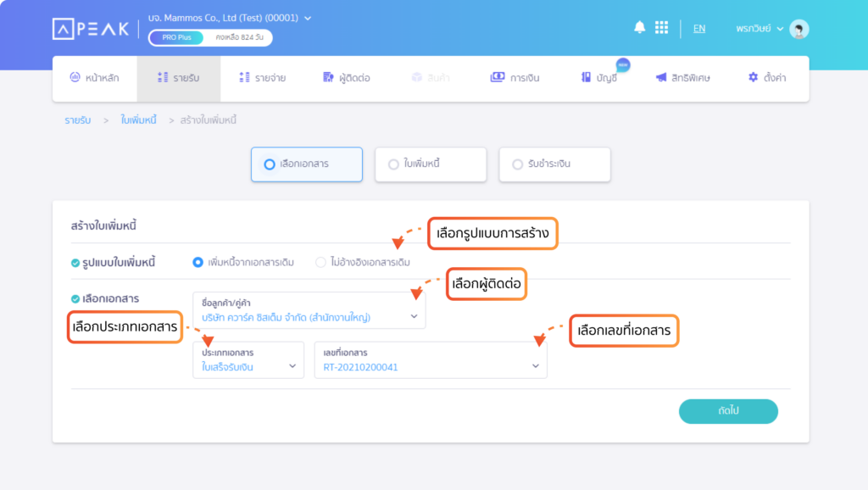
Task: Open the การเงิน finance menu
Action: pyautogui.click(x=515, y=78)
